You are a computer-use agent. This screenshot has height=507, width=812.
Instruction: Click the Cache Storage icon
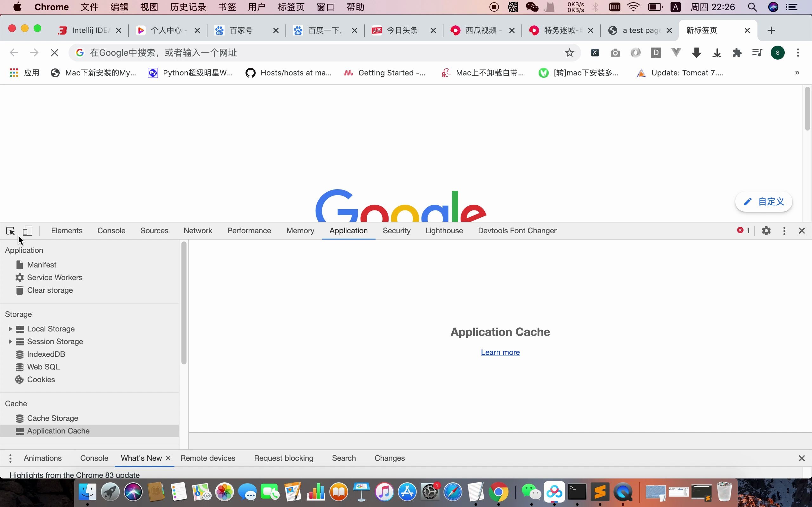(x=20, y=418)
